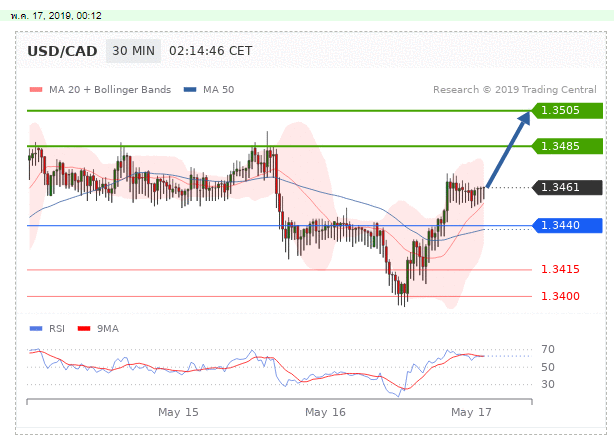
Task: Select the 1.3461 current price tag
Action: click(567, 187)
